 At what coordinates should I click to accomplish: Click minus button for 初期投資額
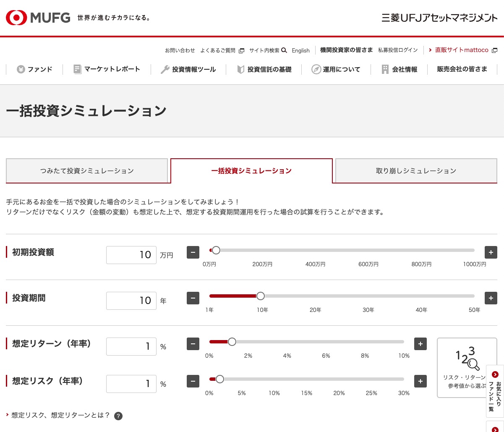(x=193, y=252)
